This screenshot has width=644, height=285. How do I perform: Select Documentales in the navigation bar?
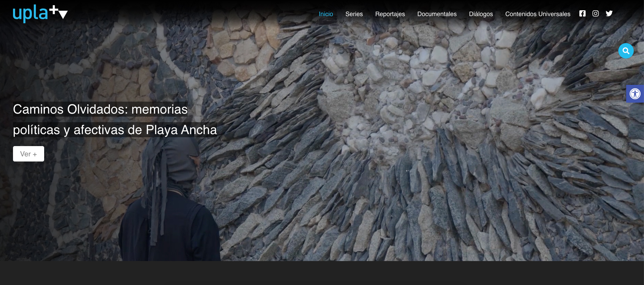tap(437, 14)
